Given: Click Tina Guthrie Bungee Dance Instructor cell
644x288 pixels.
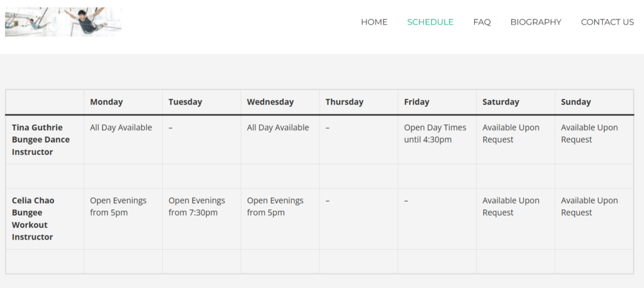Looking at the screenshot, I should click(45, 140).
